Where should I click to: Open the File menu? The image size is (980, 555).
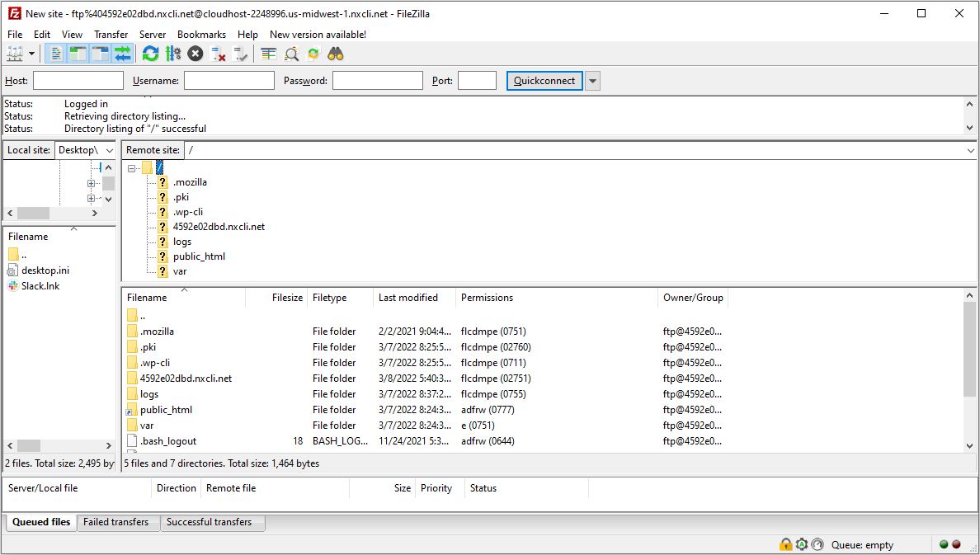[15, 35]
